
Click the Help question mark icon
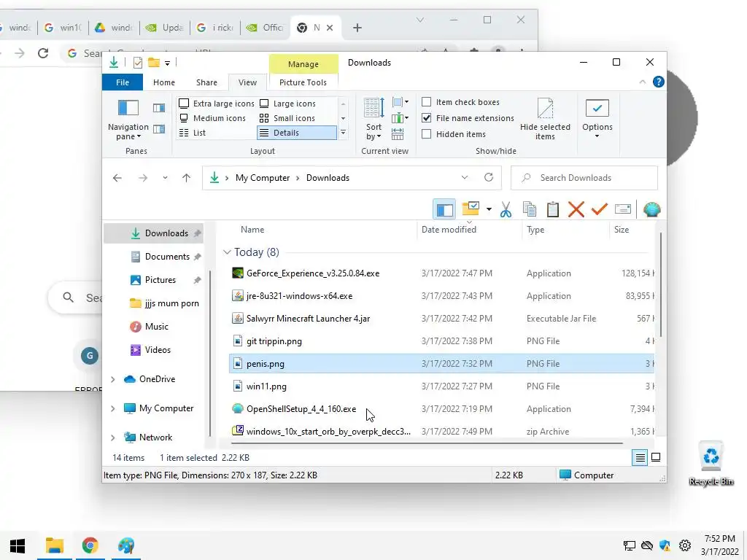(x=659, y=82)
